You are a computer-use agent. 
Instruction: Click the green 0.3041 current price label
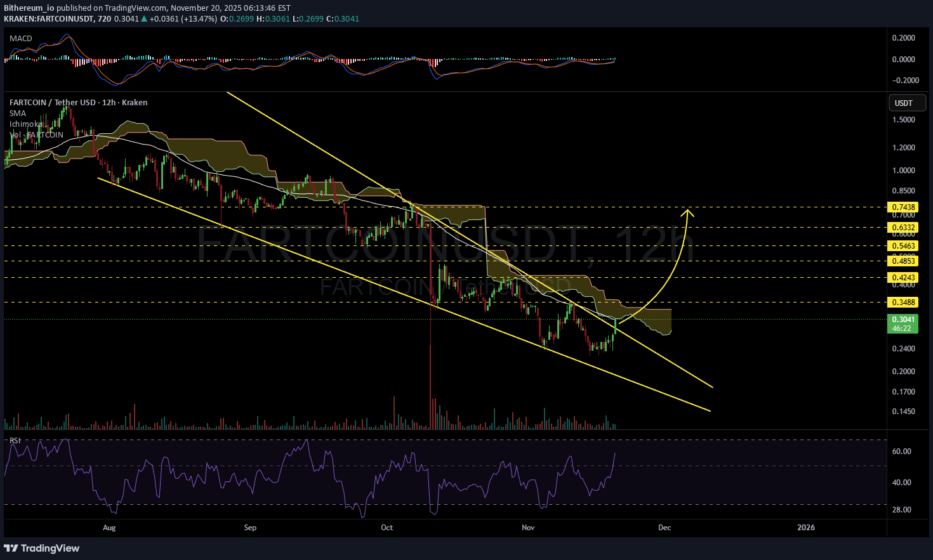tap(904, 320)
